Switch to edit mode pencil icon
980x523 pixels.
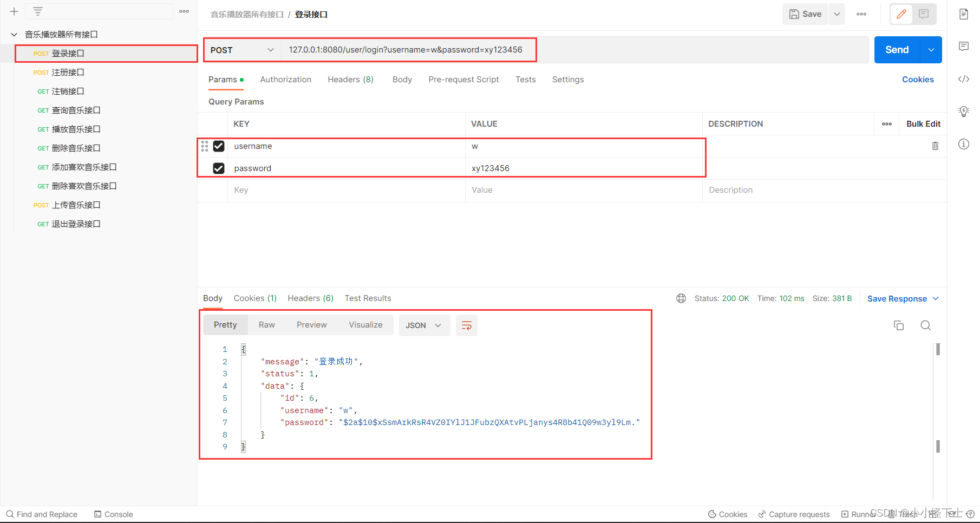(x=901, y=14)
